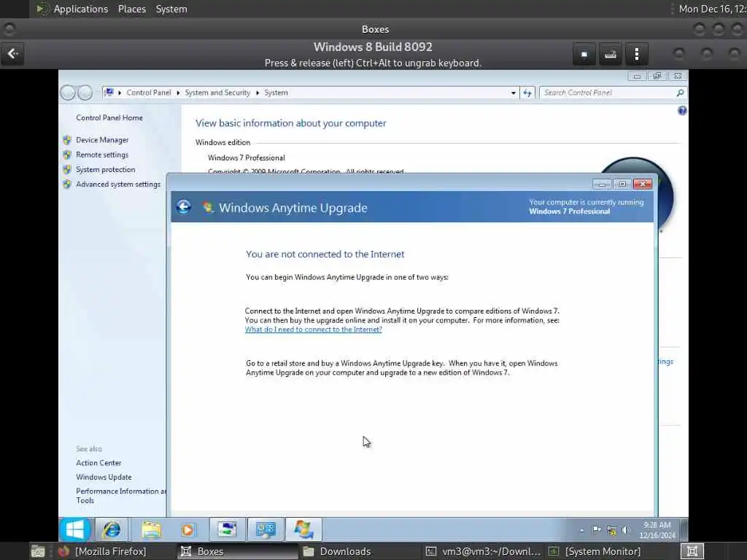Click the Windows Start button
The image size is (747, 560).
coord(75,529)
